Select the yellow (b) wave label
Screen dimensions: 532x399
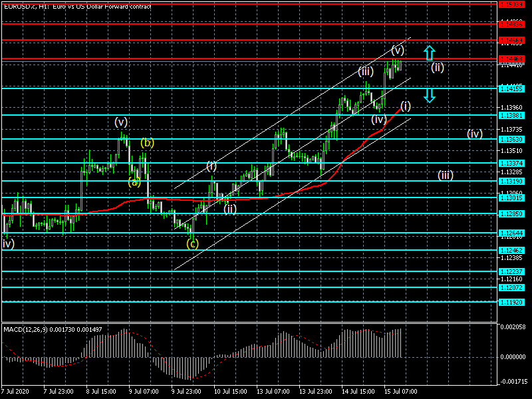(x=147, y=142)
